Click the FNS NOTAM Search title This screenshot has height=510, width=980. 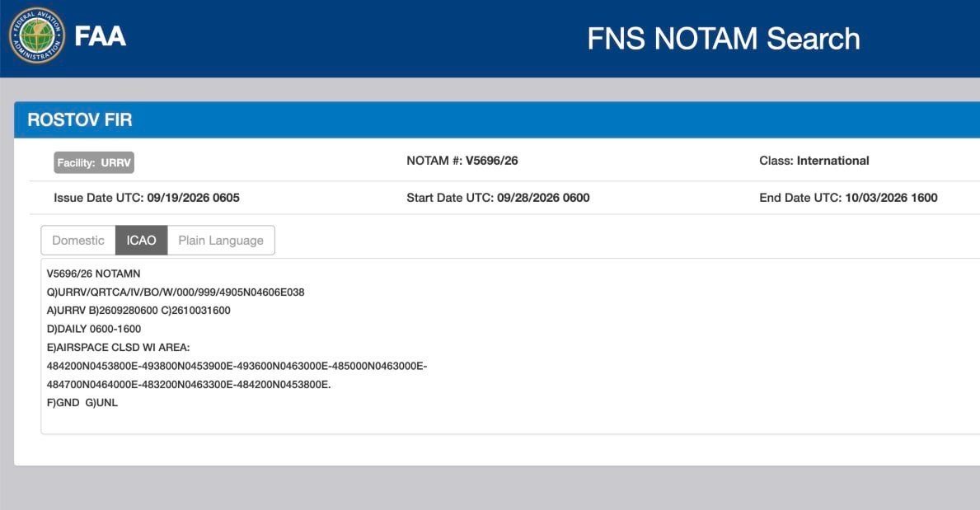click(x=723, y=39)
